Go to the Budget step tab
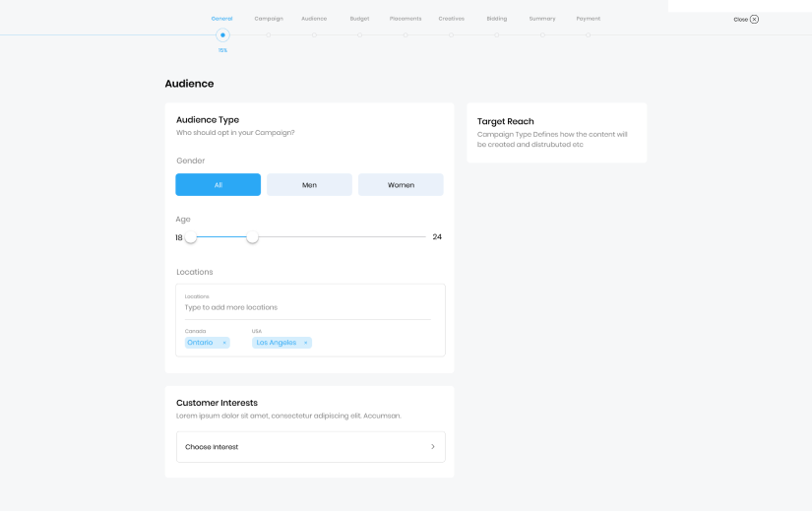 (359, 19)
